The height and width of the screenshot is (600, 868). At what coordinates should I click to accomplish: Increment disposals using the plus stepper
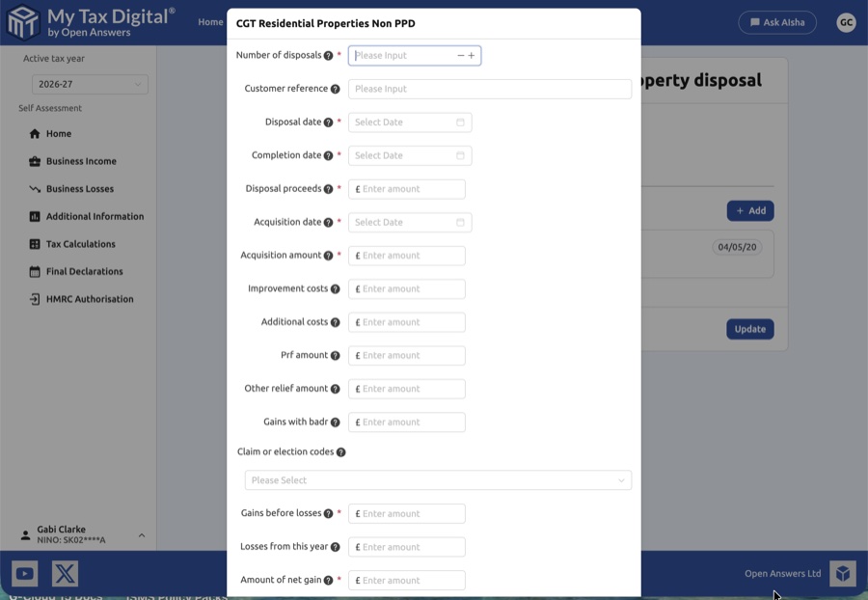coord(473,55)
